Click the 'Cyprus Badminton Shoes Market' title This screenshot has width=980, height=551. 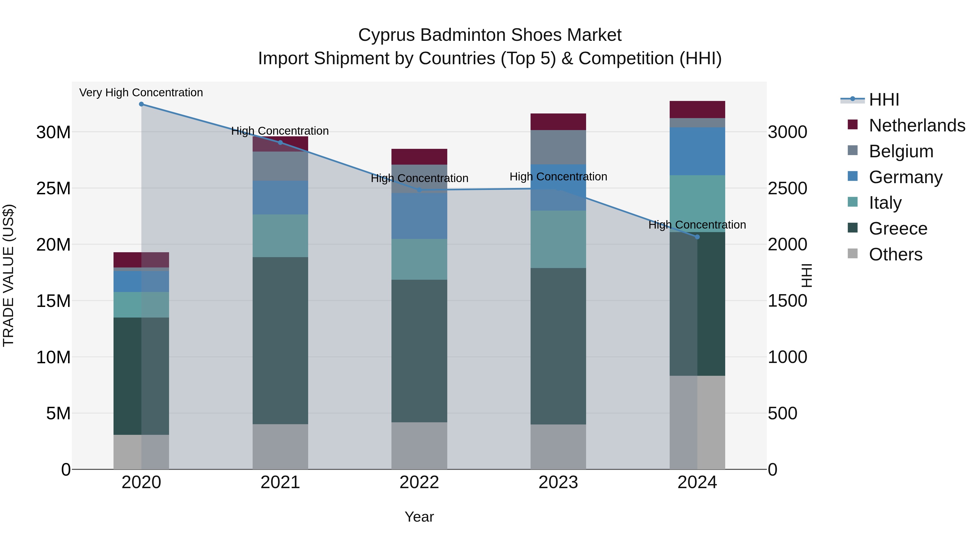(490, 35)
